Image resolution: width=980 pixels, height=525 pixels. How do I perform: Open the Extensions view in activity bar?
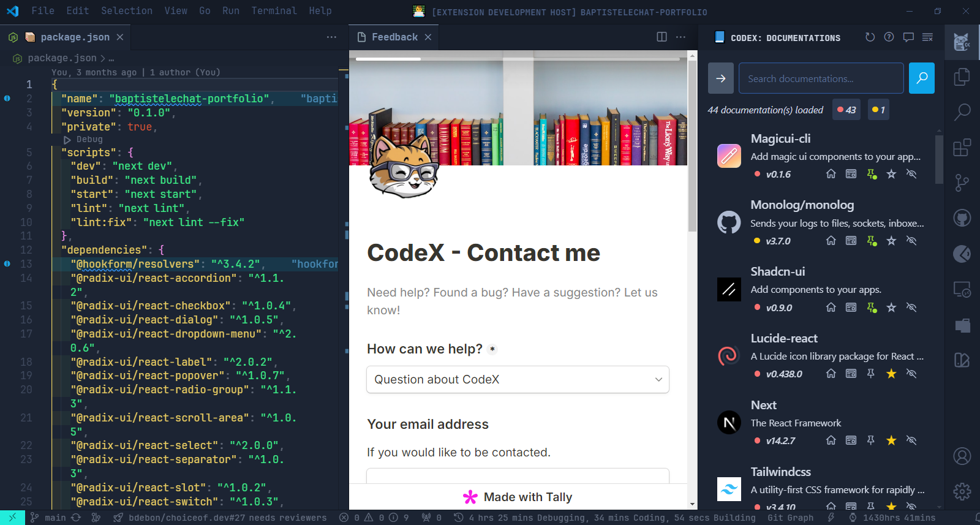point(962,148)
